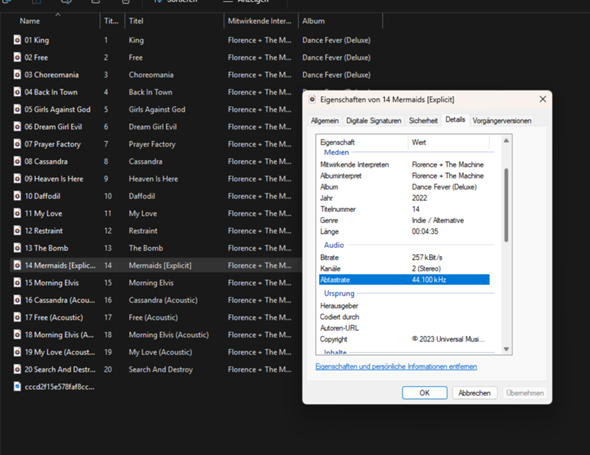
Task: Select the Bitrate property row
Action: 404,257
